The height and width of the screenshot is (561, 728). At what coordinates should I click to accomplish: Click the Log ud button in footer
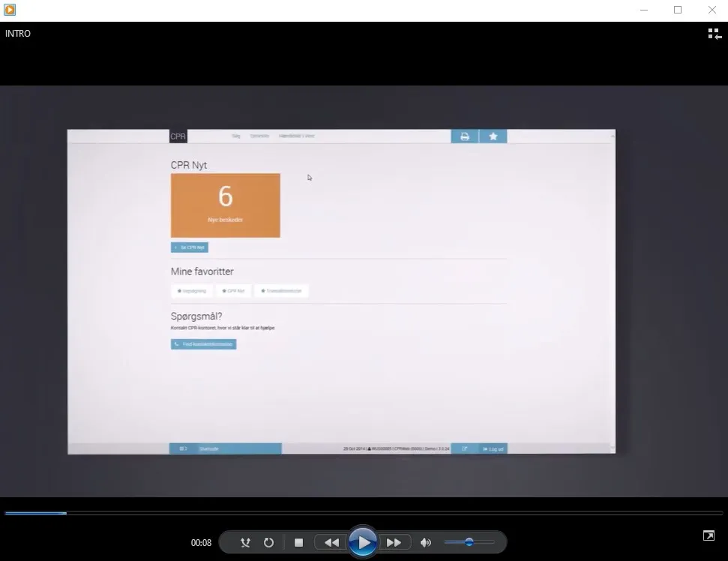coord(493,448)
